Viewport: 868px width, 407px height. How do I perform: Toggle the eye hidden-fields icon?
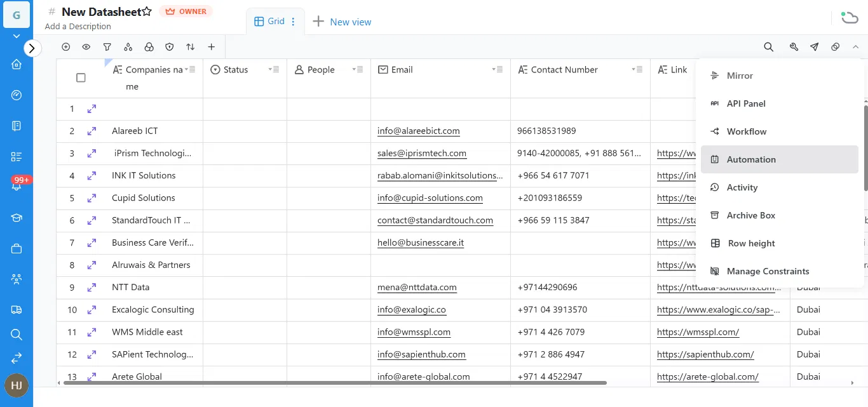tap(86, 47)
